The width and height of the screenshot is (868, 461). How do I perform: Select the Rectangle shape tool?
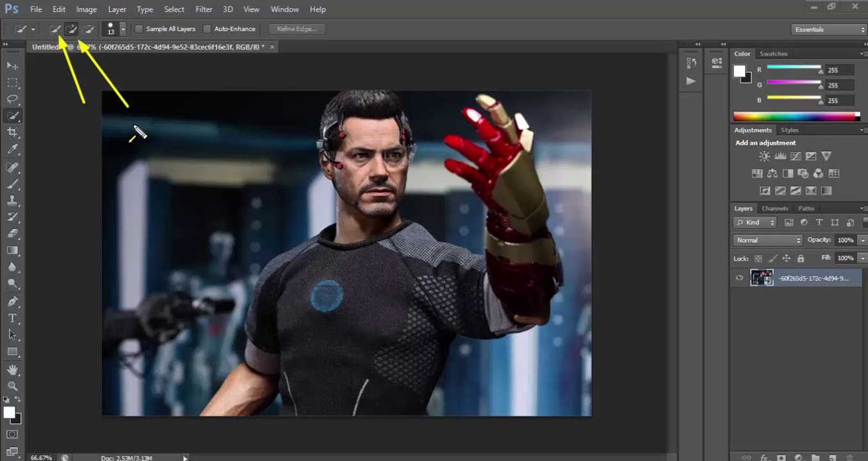pos(12,352)
